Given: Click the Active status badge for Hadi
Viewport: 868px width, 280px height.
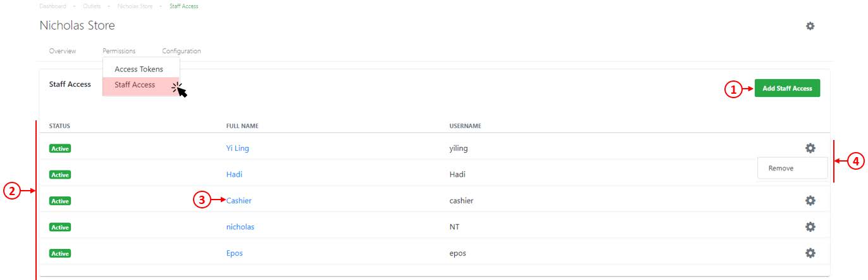Looking at the screenshot, I should (59, 175).
